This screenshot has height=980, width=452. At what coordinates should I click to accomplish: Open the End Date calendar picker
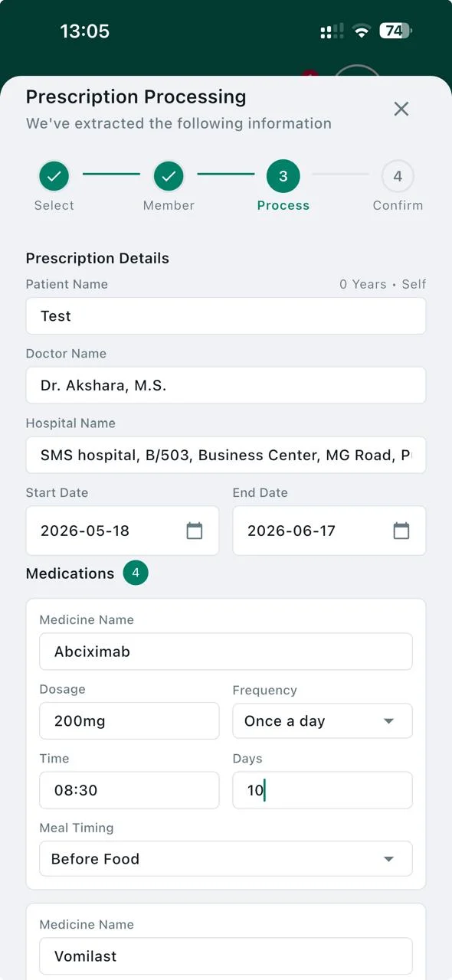tap(401, 531)
